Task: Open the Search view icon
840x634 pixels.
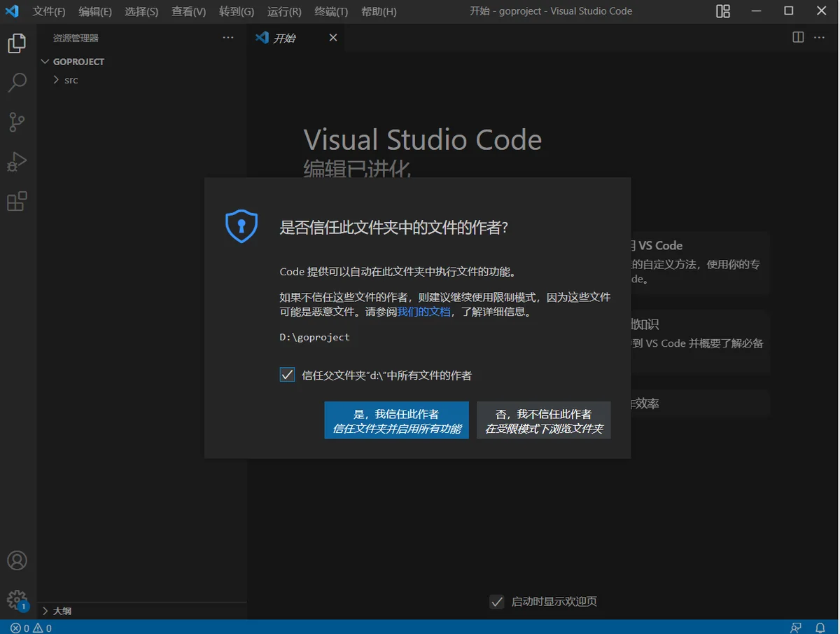Action: [17, 83]
